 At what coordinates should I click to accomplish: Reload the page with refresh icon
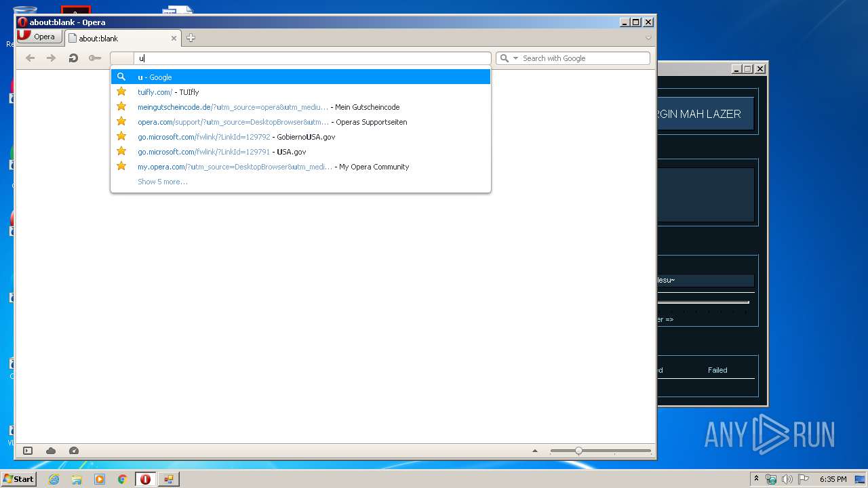(73, 58)
